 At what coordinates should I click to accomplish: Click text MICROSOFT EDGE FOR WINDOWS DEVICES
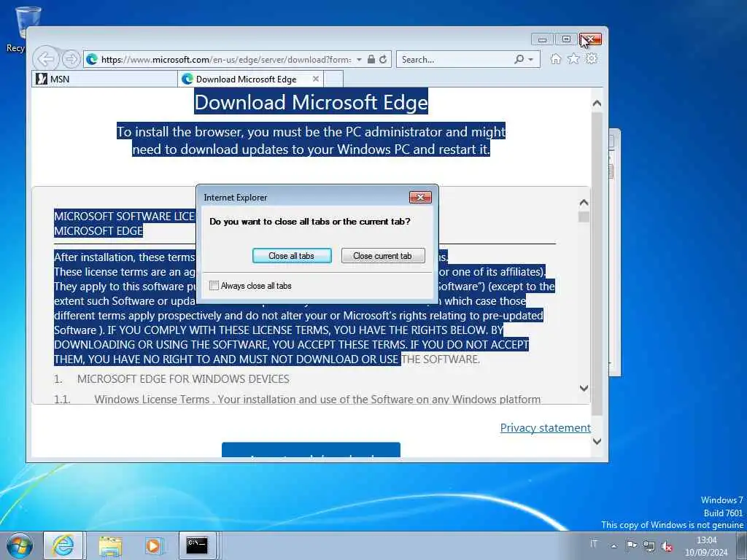183,379
